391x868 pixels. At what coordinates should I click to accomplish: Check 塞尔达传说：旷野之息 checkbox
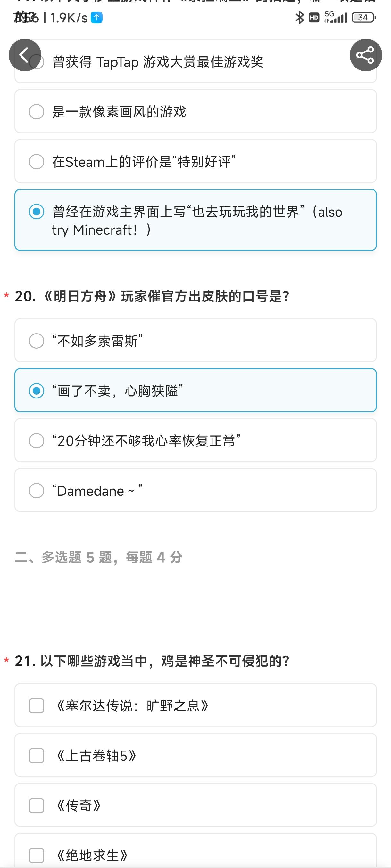click(195, 705)
